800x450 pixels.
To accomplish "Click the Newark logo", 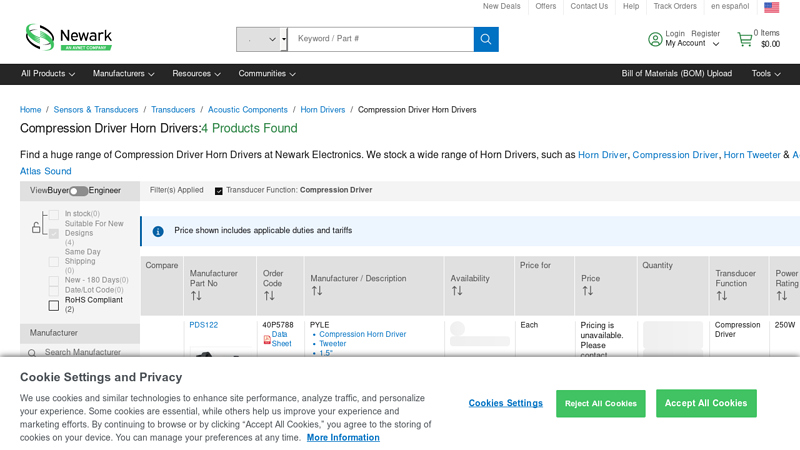I will point(69,37).
